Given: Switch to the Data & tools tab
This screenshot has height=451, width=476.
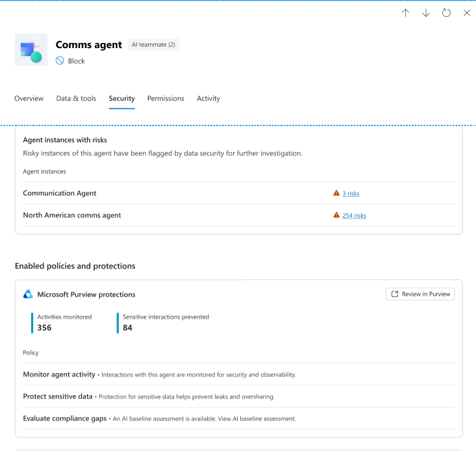Looking at the screenshot, I should tap(76, 99).
